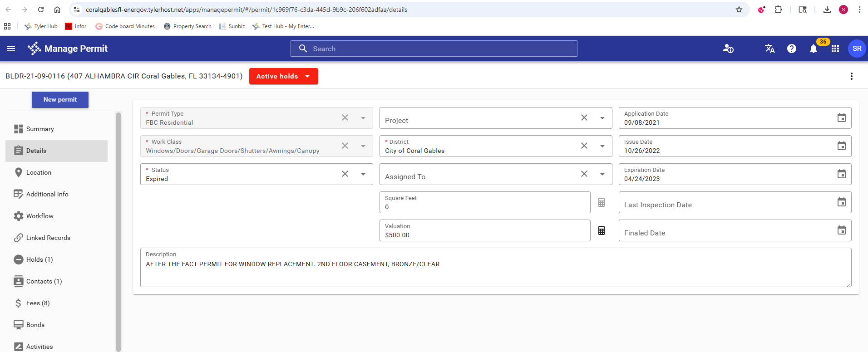The width and height of the screenshot is (868, 352).
Task: Expand the District dropdown arrow
Action: tap(602, 146)
